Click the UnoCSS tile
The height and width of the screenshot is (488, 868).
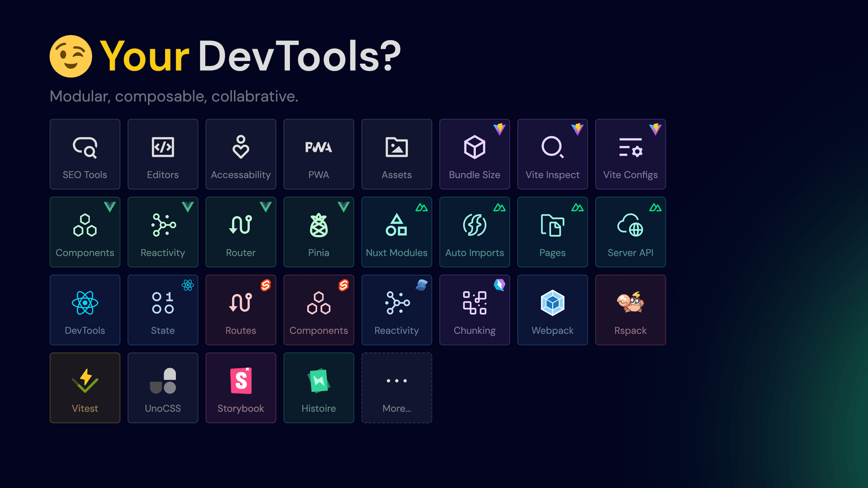coord(163,387)
